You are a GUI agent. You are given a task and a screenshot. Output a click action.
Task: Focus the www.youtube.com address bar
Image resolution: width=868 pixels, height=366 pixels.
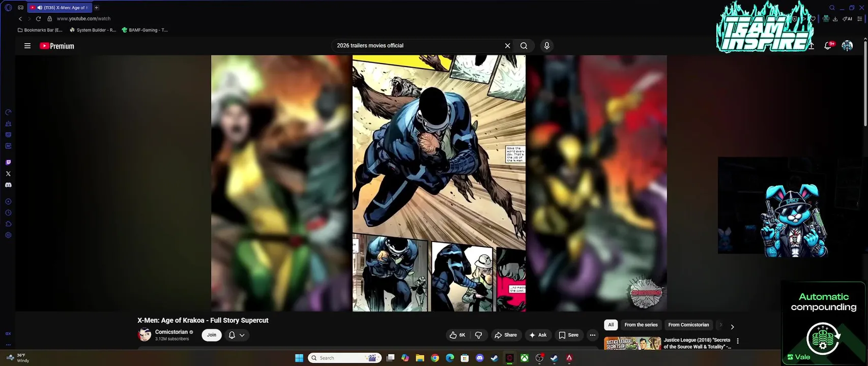point(83,19)
